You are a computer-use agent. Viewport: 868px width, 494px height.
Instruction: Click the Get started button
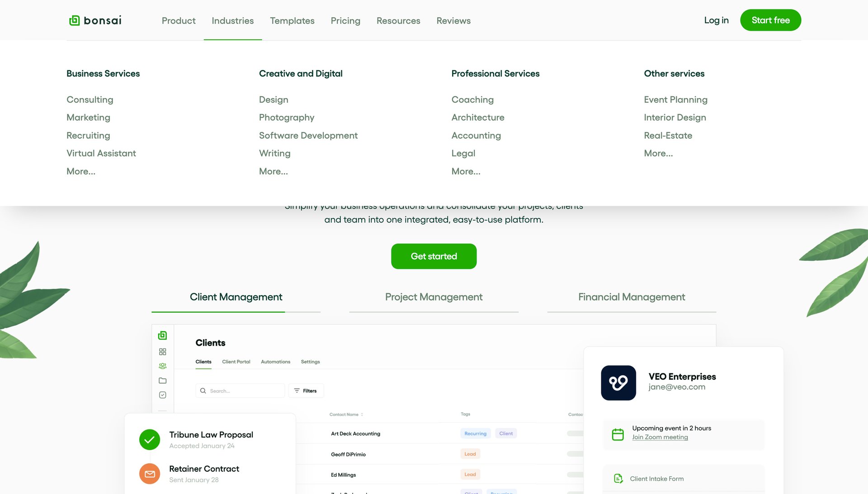click(x=434, y=256)
